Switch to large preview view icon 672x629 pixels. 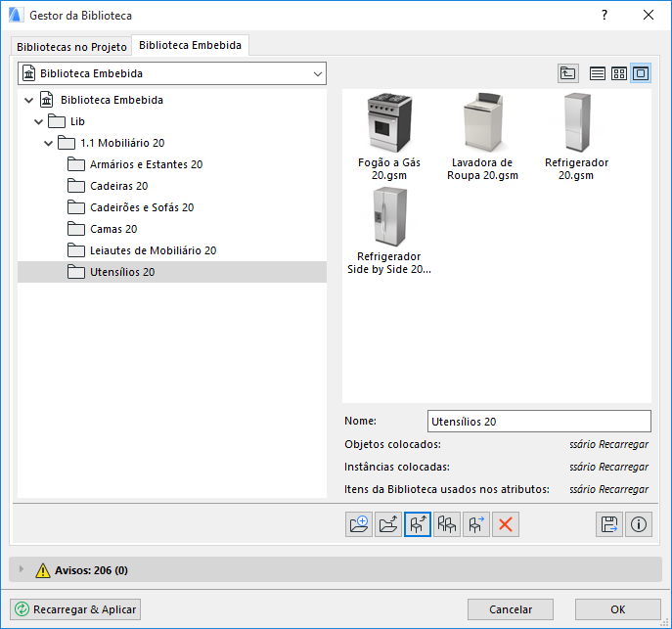pyautogui.click(x=641, y=73)
